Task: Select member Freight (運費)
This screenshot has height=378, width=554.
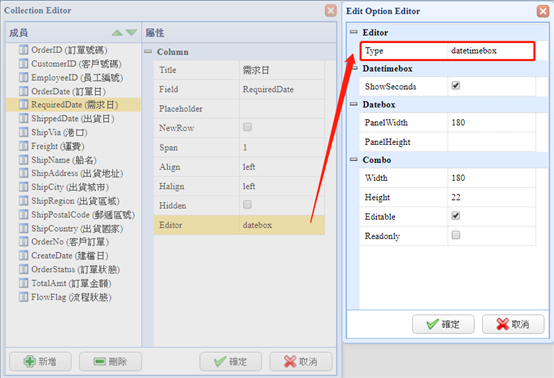Action: point(58,146)
